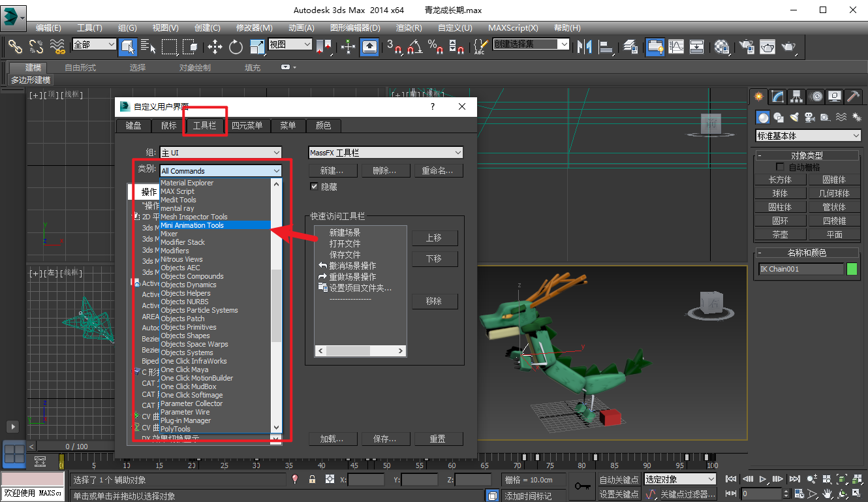Viewport: 868px width, 502px height.
Task: Open the MassFX 工具栏 toolbar dropdown
Action: pos(386,153)
